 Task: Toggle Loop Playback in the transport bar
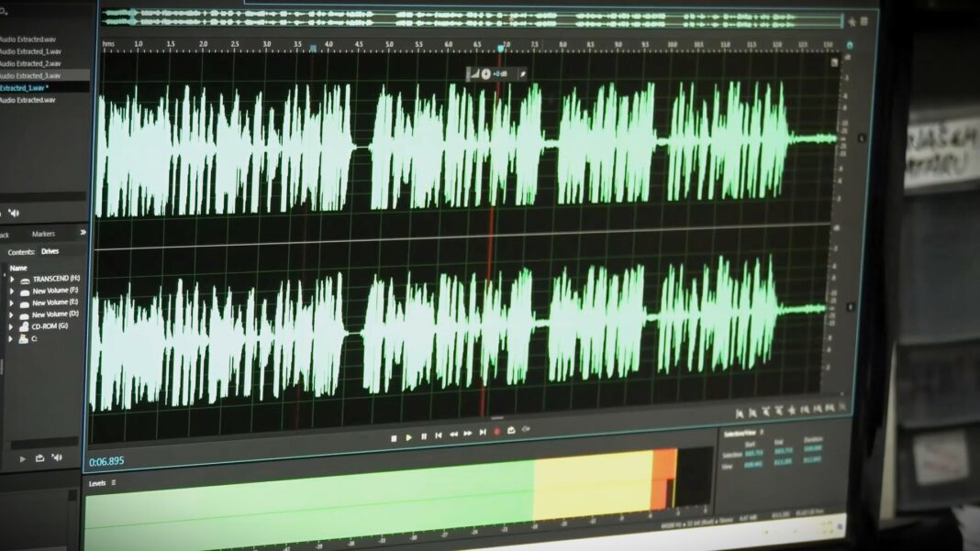[x=512, y=431]
